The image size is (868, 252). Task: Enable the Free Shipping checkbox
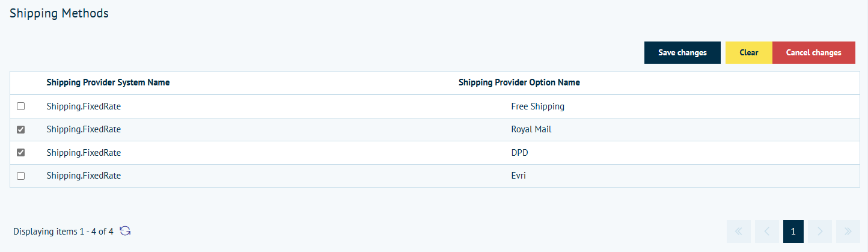[21, 106]
